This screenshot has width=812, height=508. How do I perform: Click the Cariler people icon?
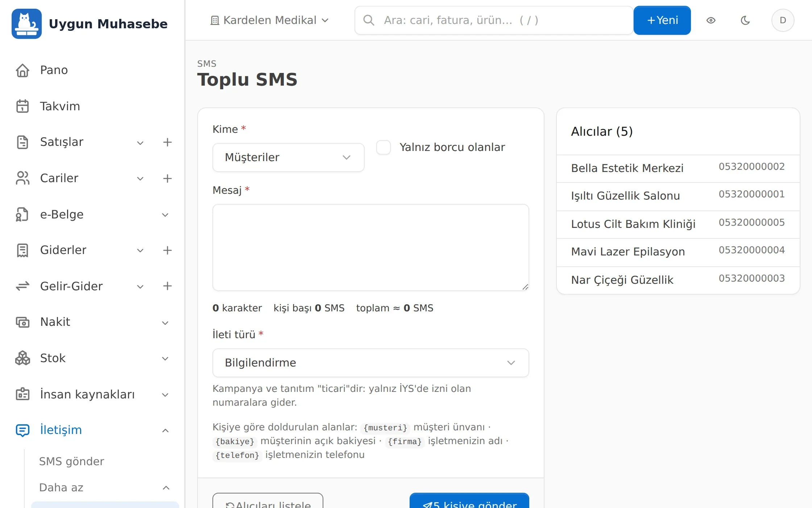(22, 178)
